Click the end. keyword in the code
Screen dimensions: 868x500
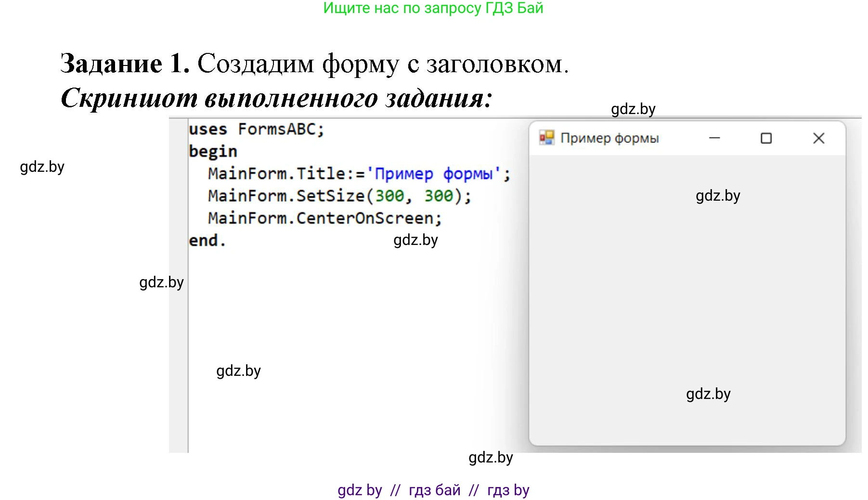207,240
